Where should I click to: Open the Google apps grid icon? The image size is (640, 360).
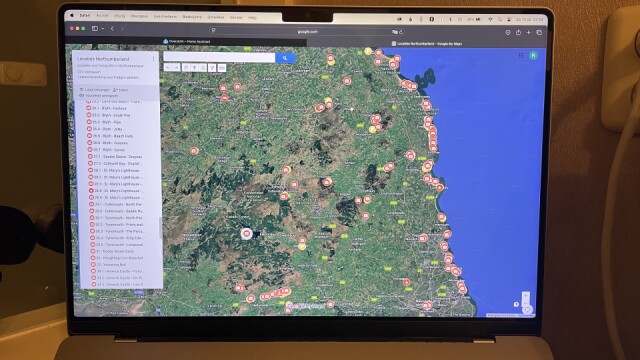click(x=521, y=55)
